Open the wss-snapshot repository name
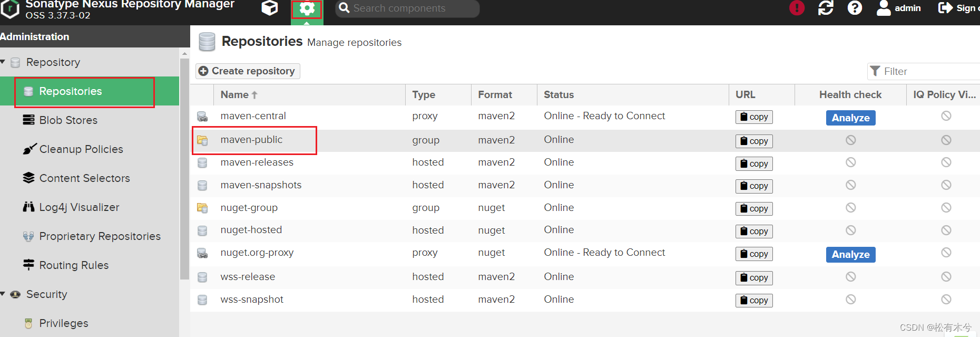This screenshot has width=980, height=337. pos(252,300)
